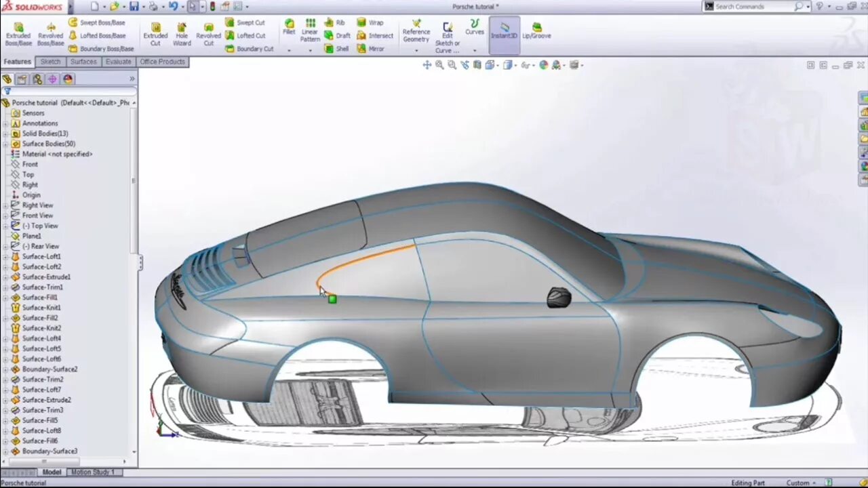
Task: Select Front plane in feature tree
Action: click(x=24, y=164)
